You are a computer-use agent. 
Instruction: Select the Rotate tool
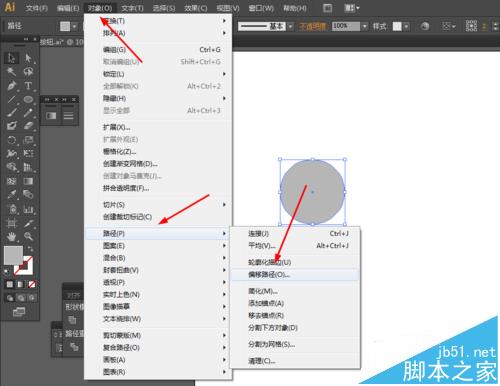(x=11, y=140)
